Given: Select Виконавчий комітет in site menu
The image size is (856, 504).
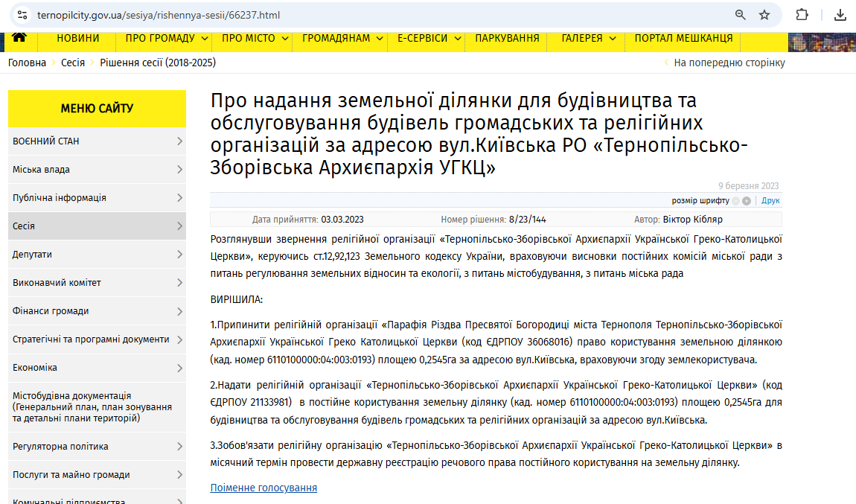Looking at the screenshot, I should (98, 283).
